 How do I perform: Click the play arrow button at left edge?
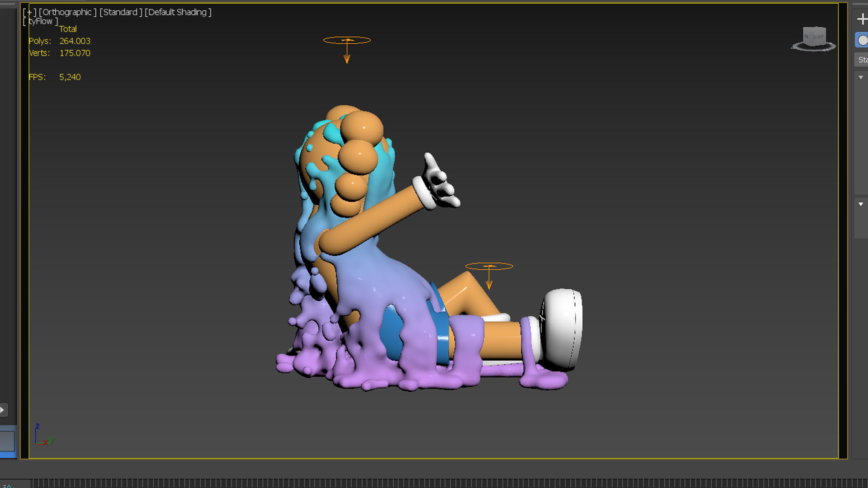tap(3, 410)
